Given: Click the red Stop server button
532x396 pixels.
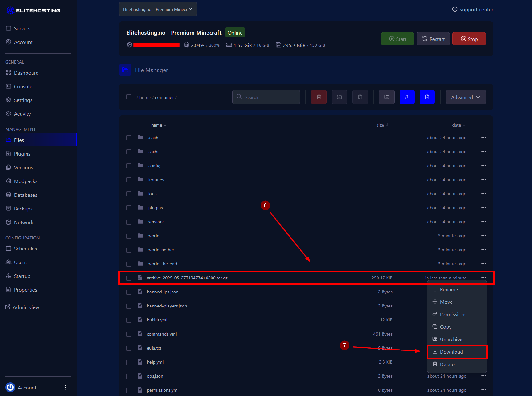Looking at the screenshot, I should 469,39.
